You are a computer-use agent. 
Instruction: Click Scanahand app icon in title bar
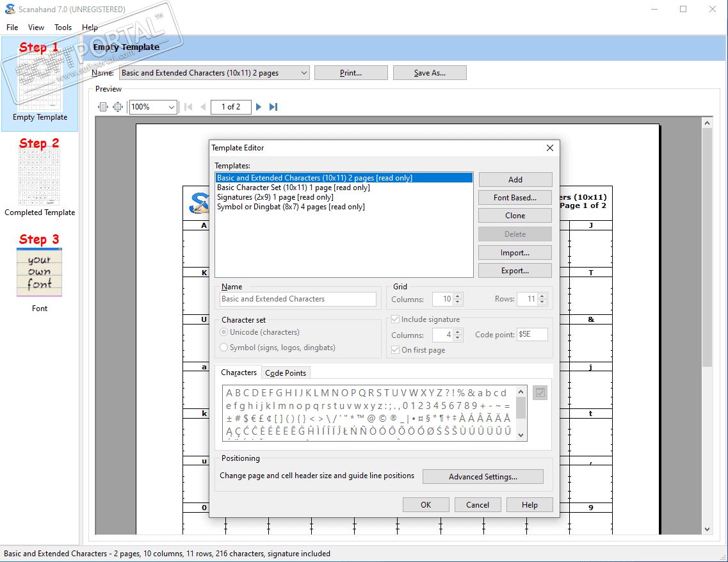pyautogui.click(x=10, y=10)
